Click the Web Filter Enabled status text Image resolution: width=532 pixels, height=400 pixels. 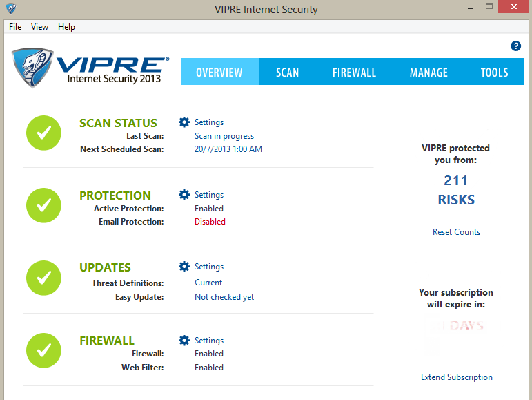coord(209,368)
